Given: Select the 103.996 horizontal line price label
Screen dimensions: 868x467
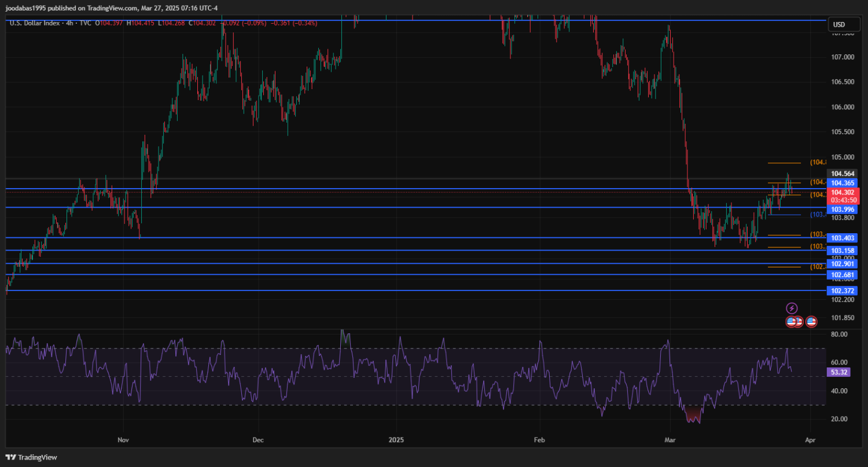Looking at the screenshot, I should (x=842, y=209).
